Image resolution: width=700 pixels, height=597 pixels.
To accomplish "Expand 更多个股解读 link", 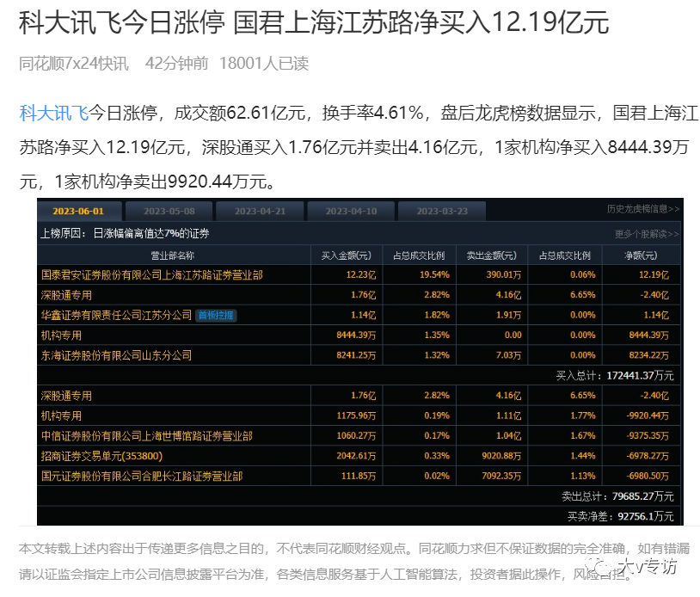I will pos(647,234).
